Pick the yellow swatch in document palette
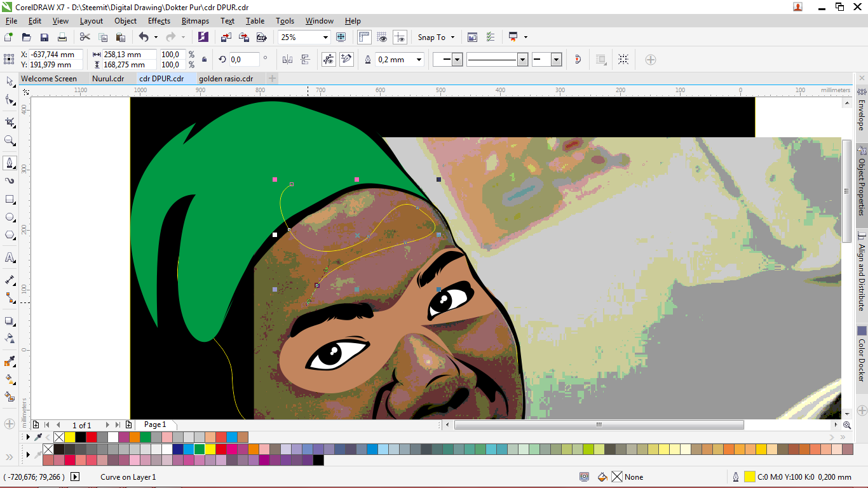 pos(70,437)
